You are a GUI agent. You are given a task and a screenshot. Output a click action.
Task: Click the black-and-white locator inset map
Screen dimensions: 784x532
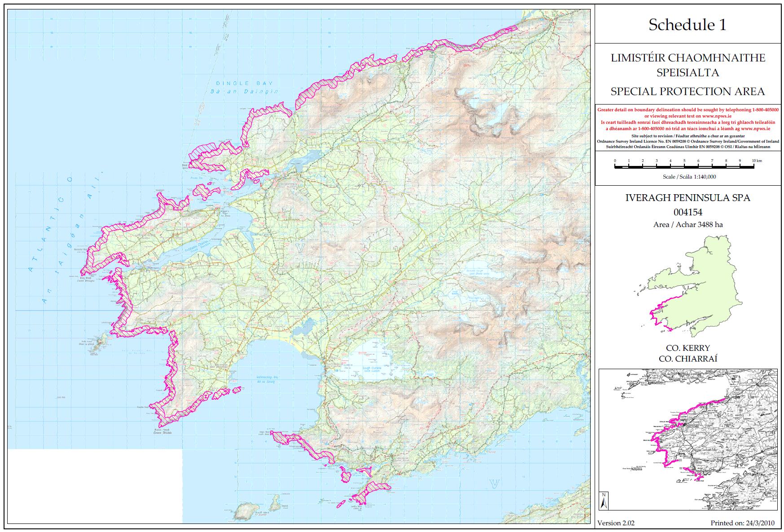click(x=688, y=440)
